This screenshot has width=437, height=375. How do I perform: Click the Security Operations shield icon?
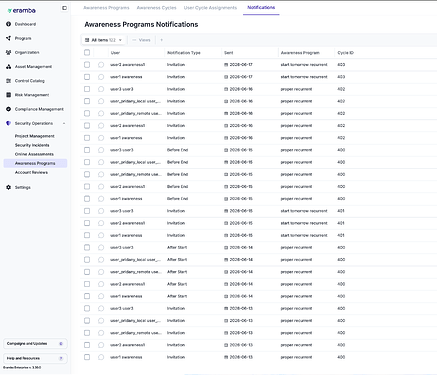[x=9, y=123]
